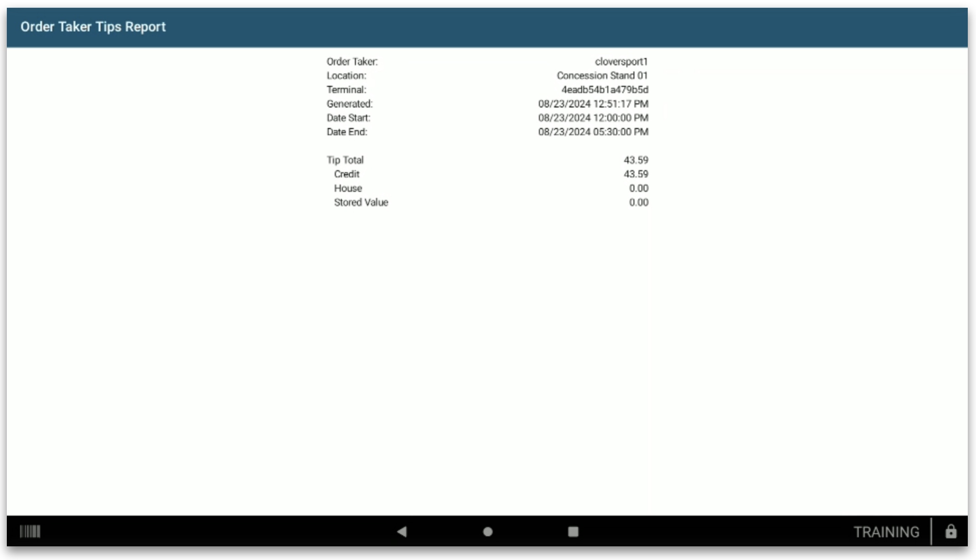The width and height of the screenshot is (976, 560).
Task: Click Concession Stand 01 location value
Action: (602, 76)
